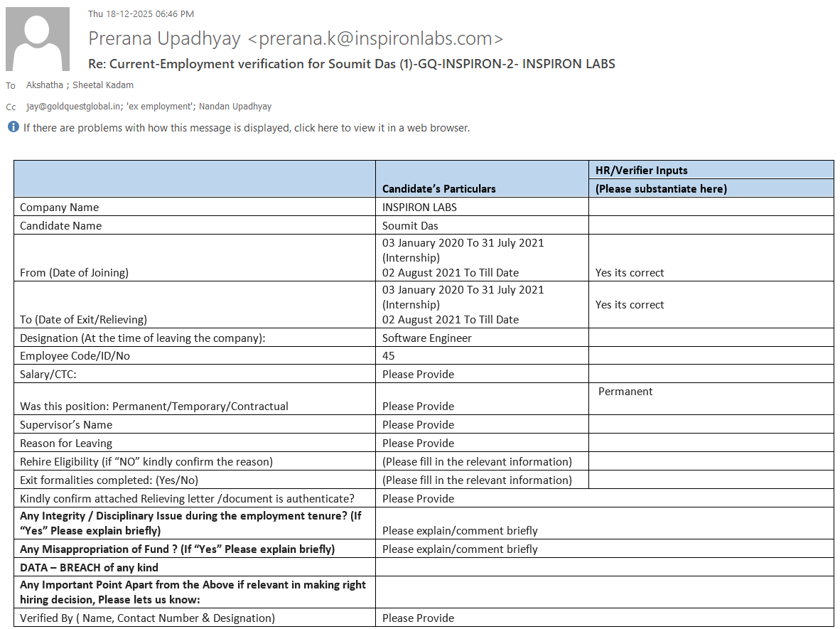Click 'Please explain/comment briefly' in Integrity row

[x=460, y=531]
